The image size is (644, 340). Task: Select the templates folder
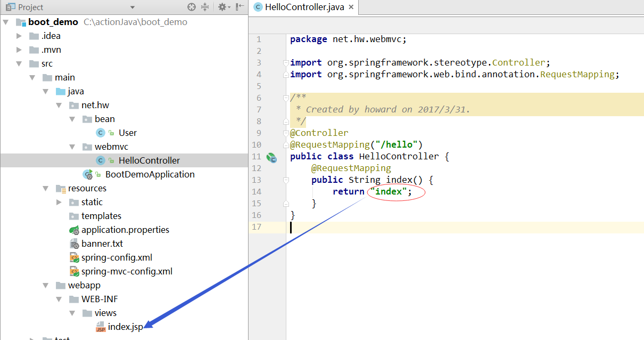coord(101,216)
